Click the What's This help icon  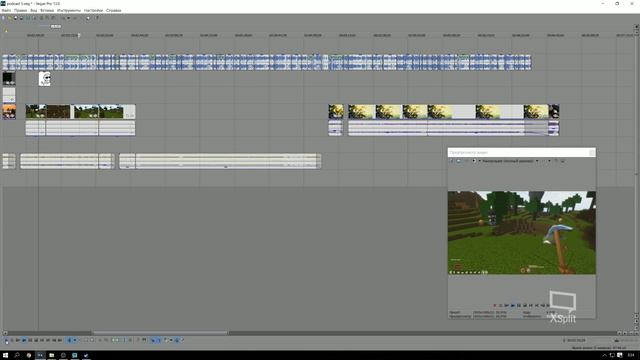pos(97,18)
